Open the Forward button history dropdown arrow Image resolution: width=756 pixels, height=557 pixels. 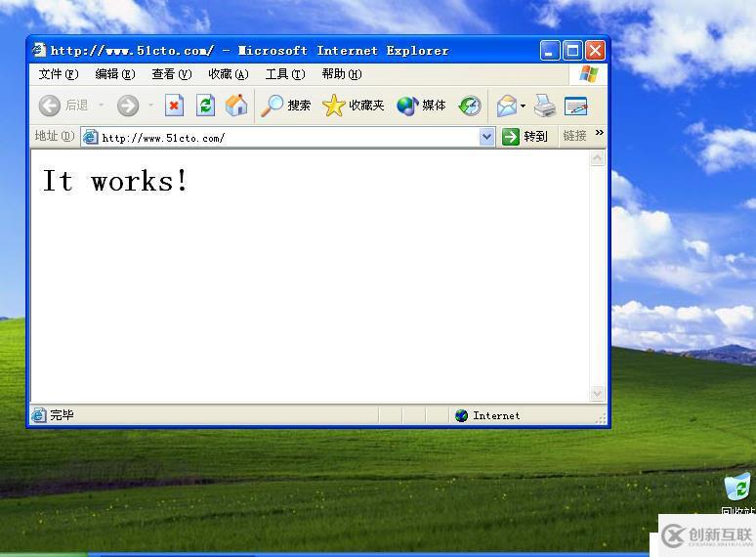(151, 105)
